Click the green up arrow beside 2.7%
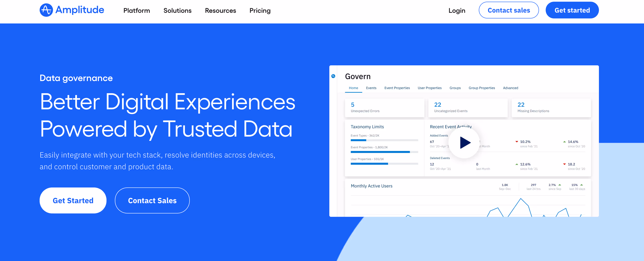The height and width of the screenshot is (261, 644). coord(560,185)
